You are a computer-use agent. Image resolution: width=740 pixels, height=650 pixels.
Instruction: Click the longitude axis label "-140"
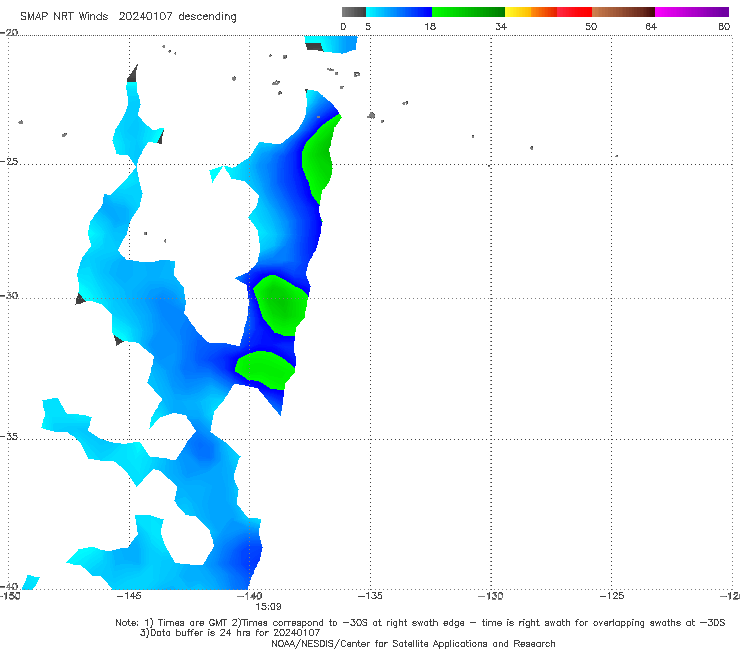(x=249, y=596)
